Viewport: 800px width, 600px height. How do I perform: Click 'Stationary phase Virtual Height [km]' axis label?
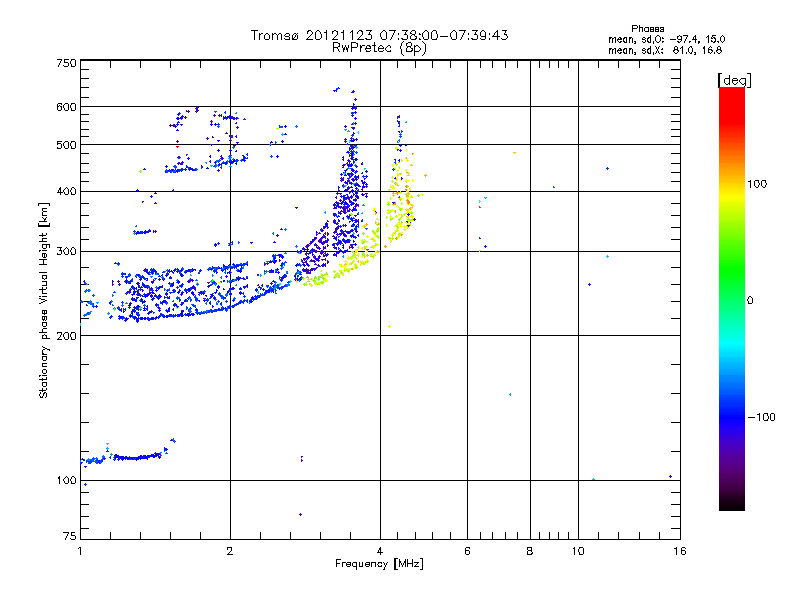pyautogui.click(x=44, y=300)
